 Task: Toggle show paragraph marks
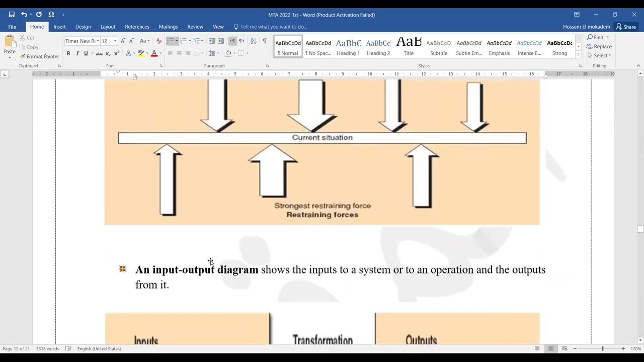(x=265, y=41)
